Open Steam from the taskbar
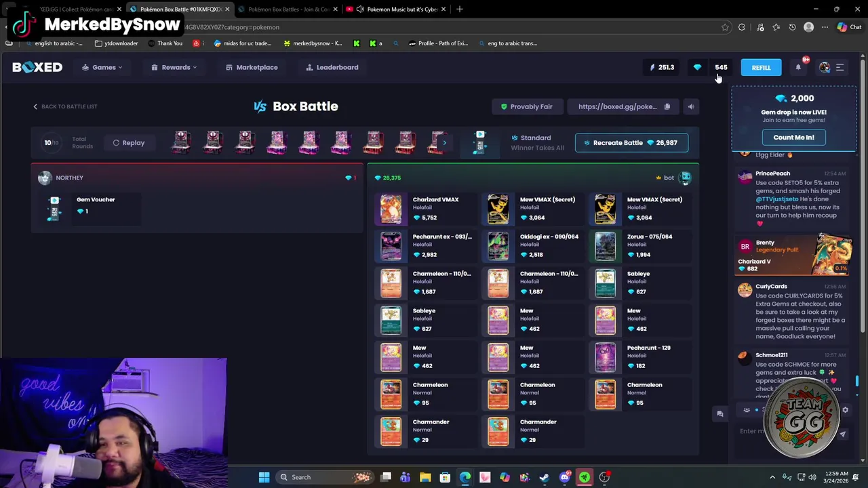 coord(545,477)
